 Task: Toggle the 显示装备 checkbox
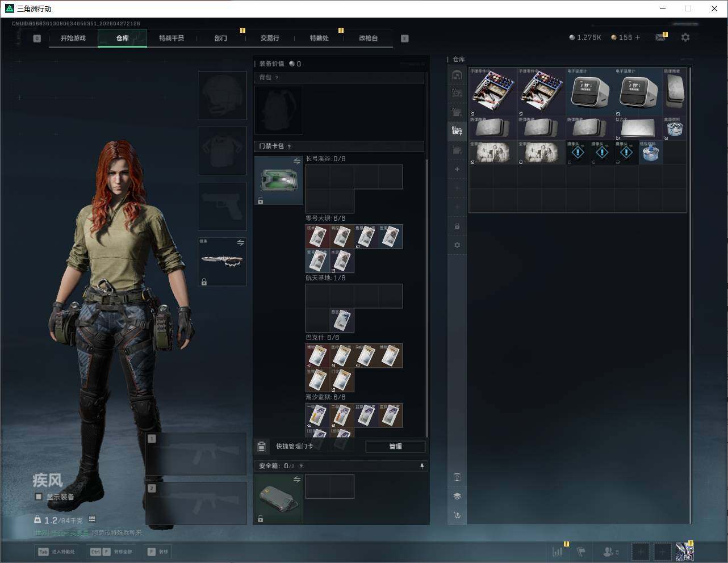tap(39, 497)
